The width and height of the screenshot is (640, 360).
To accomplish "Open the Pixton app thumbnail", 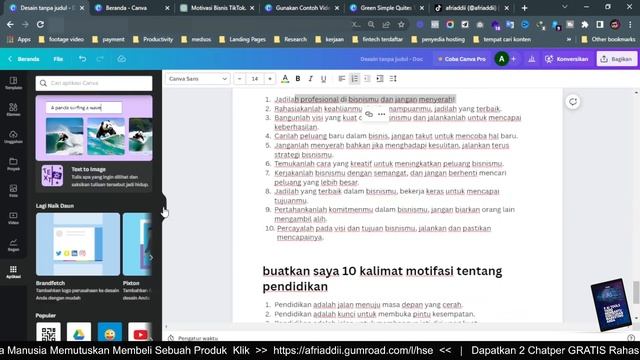I will click(138, 244).
